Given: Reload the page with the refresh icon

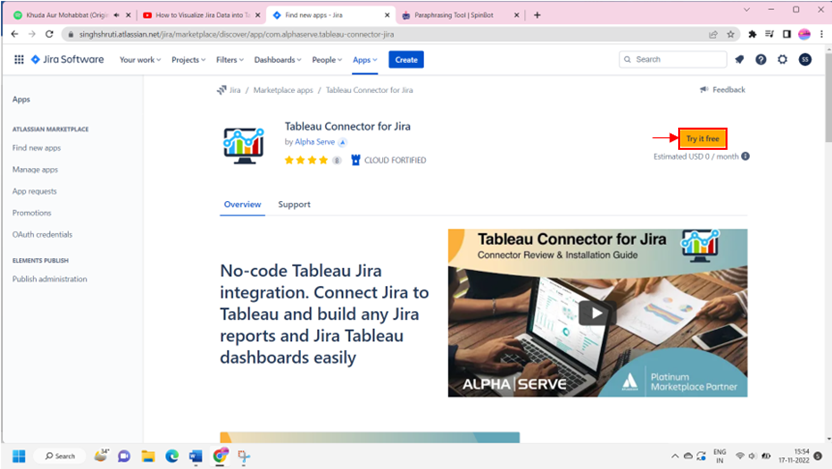Looking at the screenshot, I should point(49,34).
